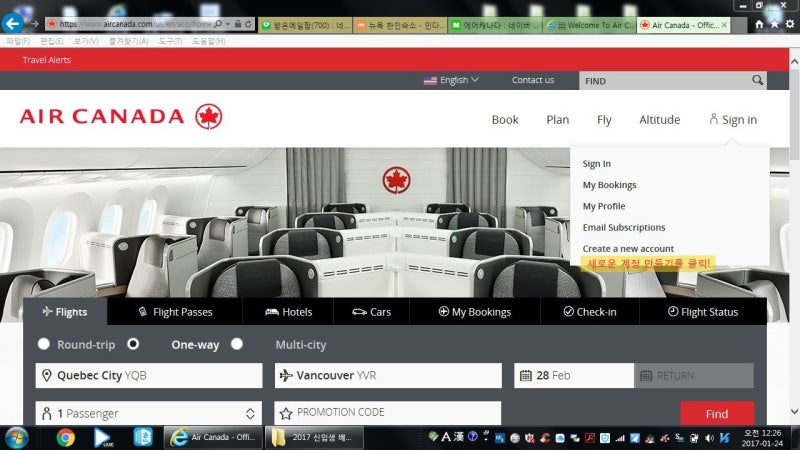Click the star icon in Promotion Code field

click(286, 413)
